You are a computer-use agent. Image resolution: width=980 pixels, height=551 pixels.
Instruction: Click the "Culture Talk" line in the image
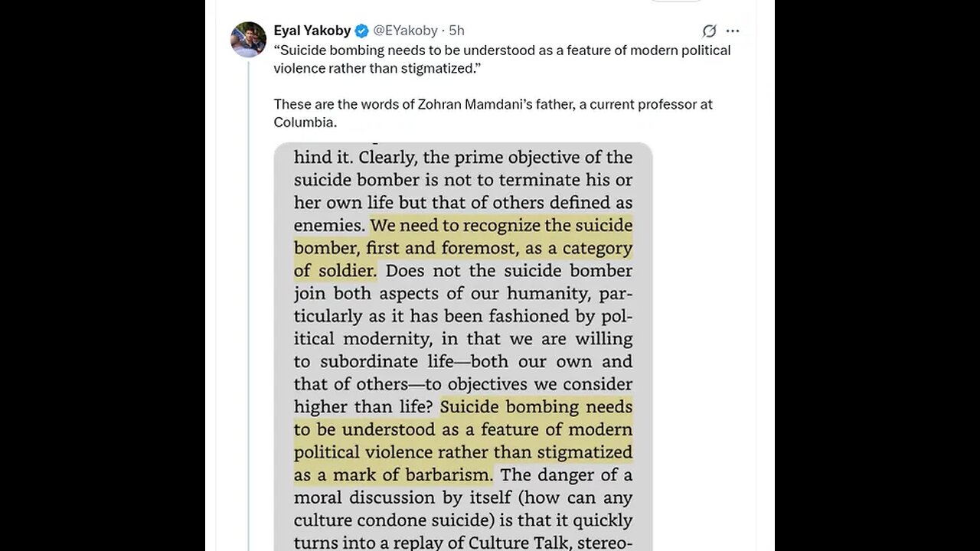(463, 543)
